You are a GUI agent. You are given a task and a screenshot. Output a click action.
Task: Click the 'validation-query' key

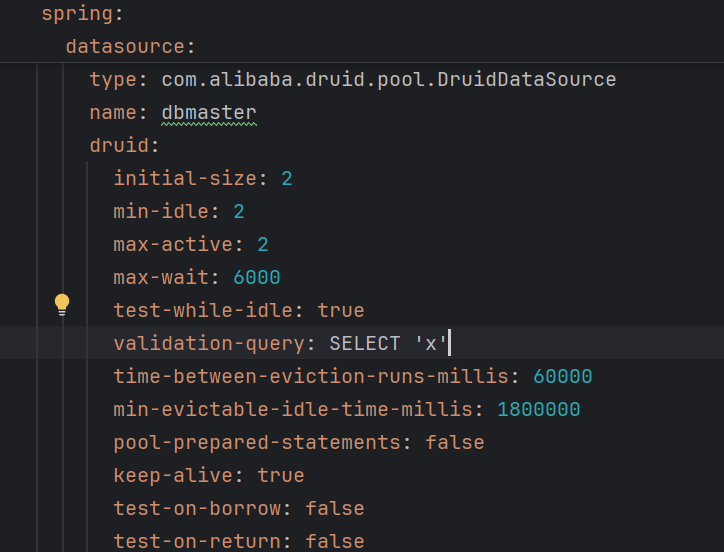pos(208,344)
